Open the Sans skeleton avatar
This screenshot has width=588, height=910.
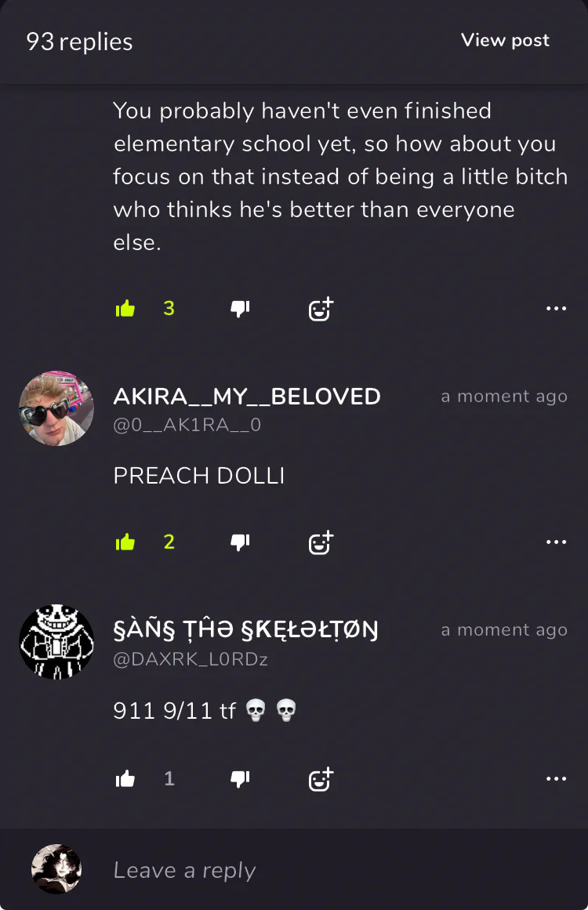coord(56,642)
